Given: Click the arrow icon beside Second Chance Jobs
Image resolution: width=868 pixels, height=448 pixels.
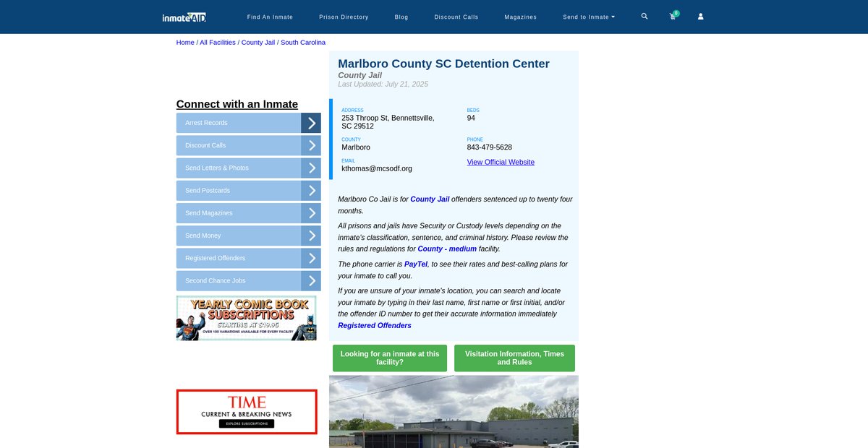Looking at the screenshot, I should (311, 280).
